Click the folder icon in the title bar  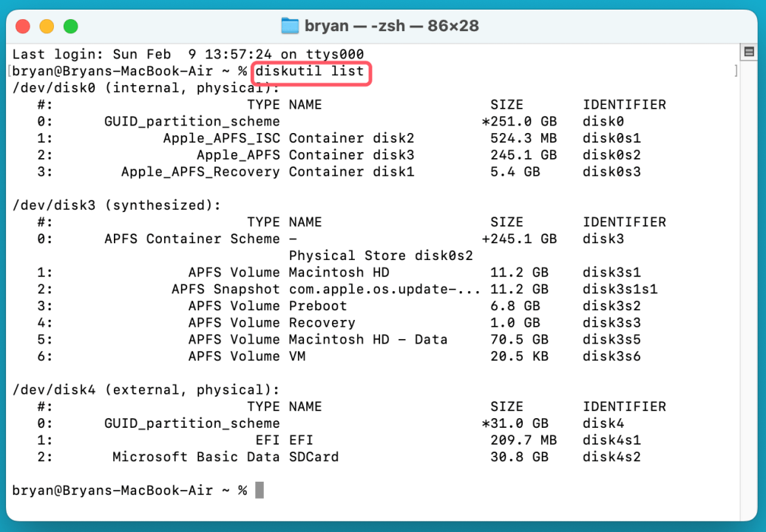point(291,26)
